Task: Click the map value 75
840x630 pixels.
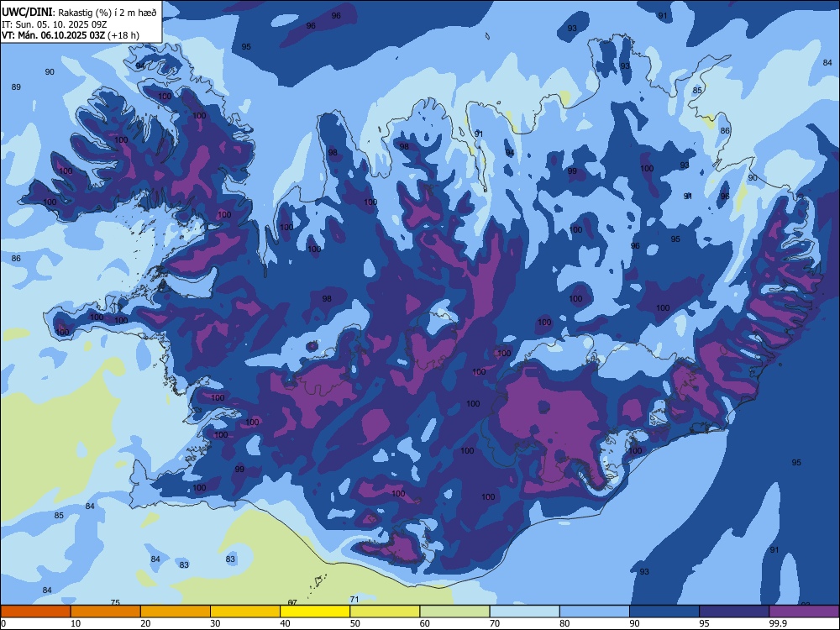Action: 115,602
